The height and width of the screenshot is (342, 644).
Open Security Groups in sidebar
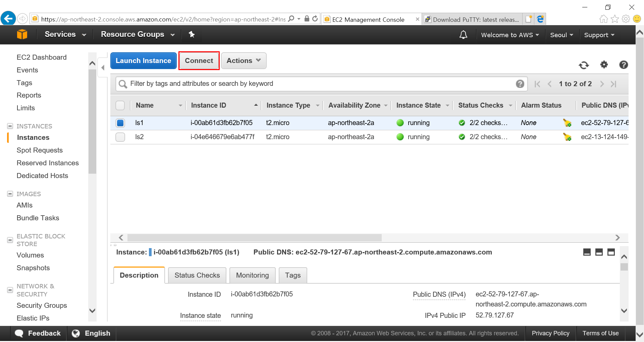[x=42, y=305]
